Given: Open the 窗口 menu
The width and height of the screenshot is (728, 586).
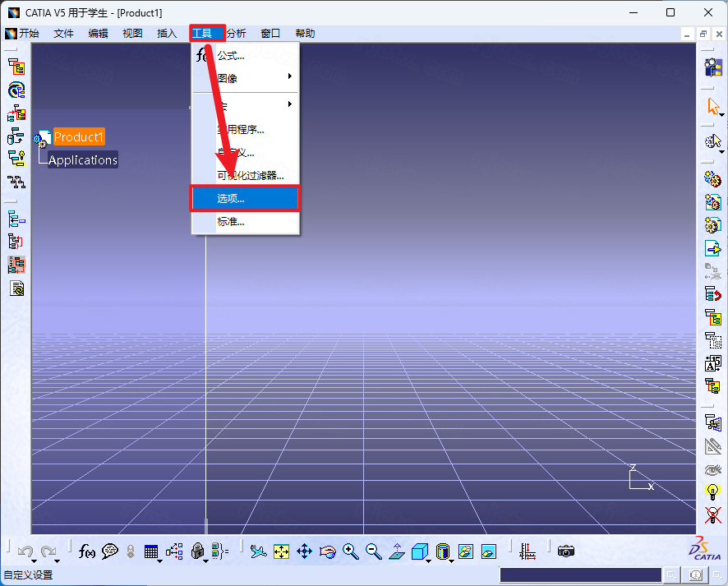Looking at the screenshot, I should coord(270,33).
